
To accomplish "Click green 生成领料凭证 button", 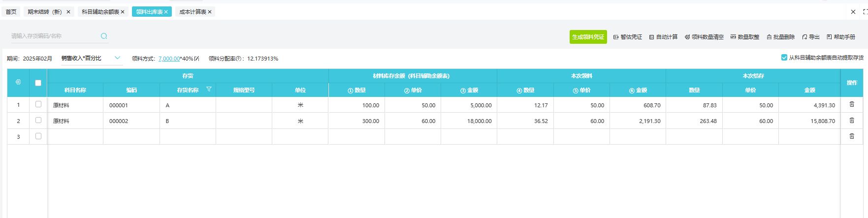I will pyautogui.click(x=588, y=37).
